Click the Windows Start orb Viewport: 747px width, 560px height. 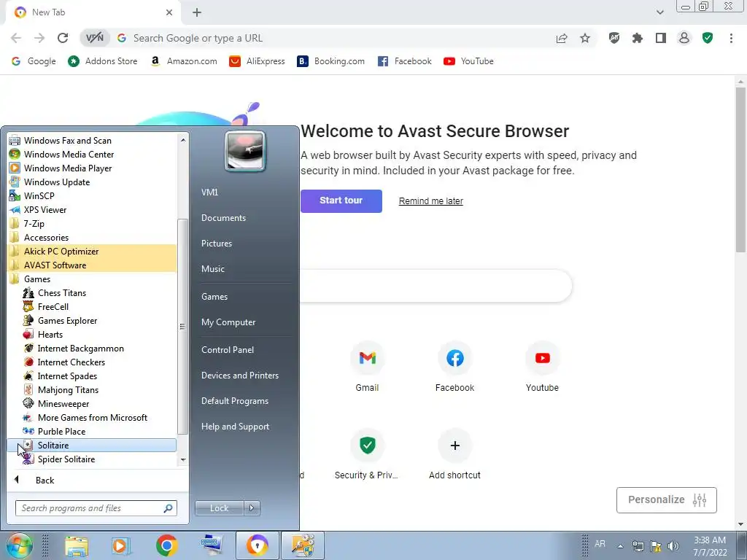point(19,545)
